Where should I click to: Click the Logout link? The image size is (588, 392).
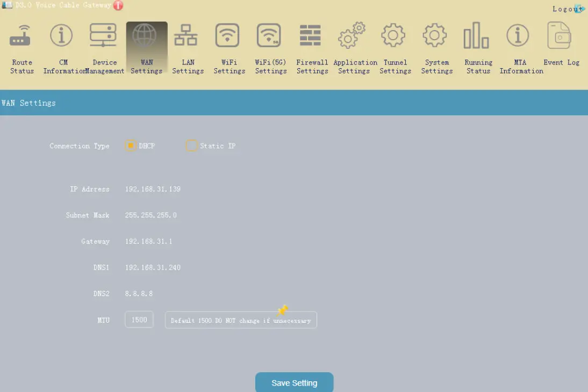tap(567, 9)
